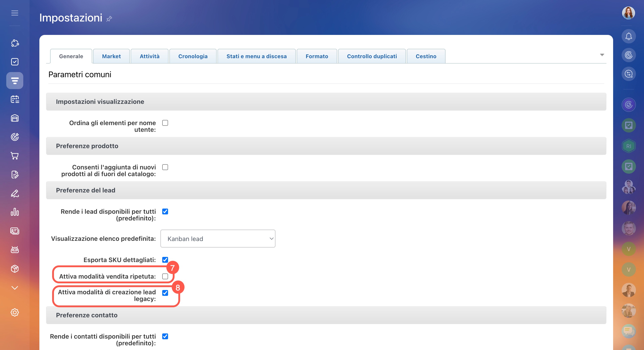Open the robot automation icon in sidebar
Viewport: 644px width, 350px height.
point(15,250)
